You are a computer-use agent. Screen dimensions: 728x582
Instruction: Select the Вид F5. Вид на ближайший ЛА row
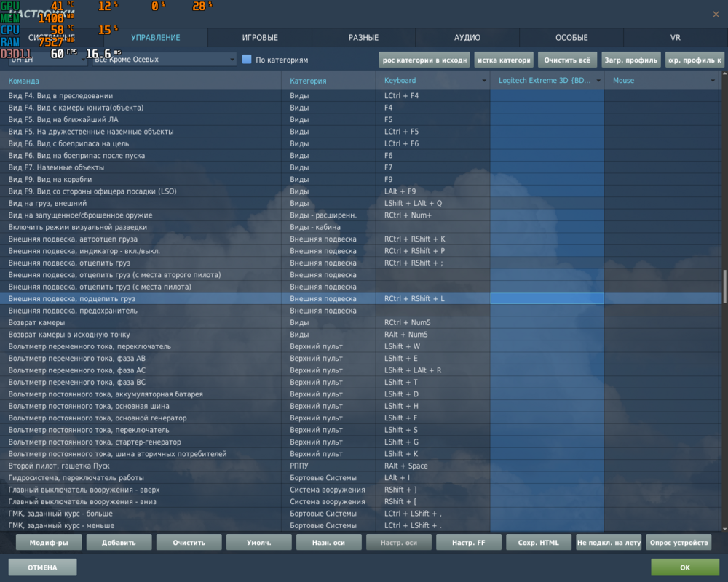[146, 119]
